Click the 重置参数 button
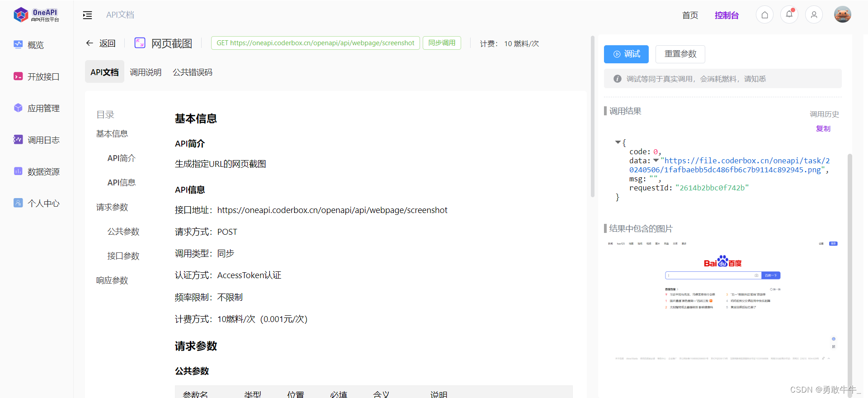The width and height of the screenshot is (868, 398). pyautogui.click(x=680, y=54)
